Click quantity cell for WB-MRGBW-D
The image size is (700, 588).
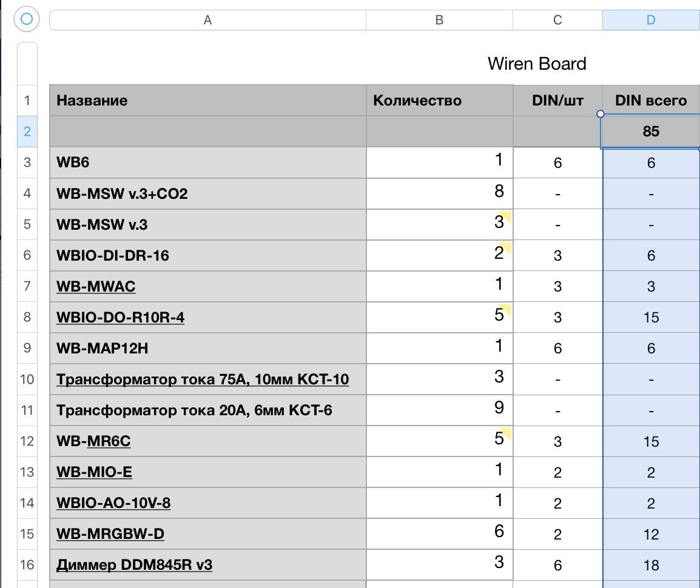click(x=440, y=533)
